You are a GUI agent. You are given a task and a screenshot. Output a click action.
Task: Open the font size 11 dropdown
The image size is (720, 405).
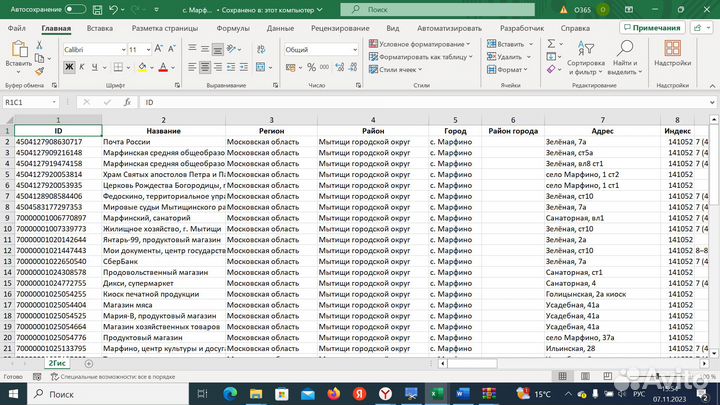point(148,49)
